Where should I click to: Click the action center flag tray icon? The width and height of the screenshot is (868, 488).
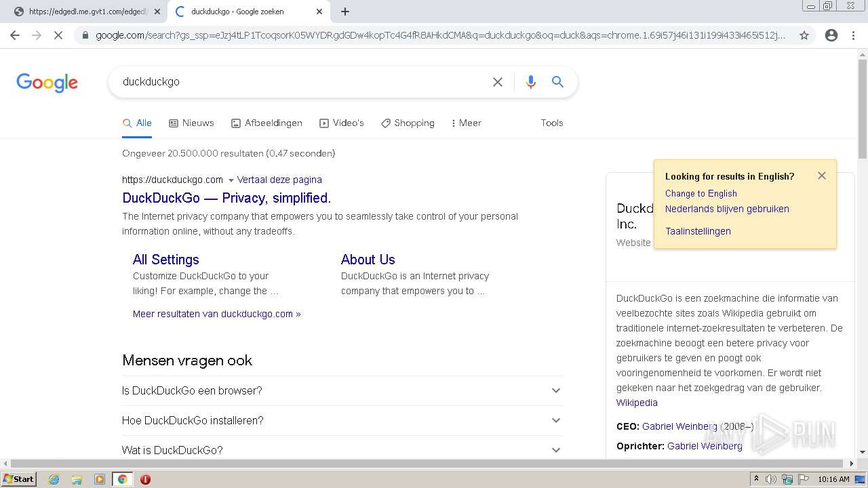coord(804,479)
